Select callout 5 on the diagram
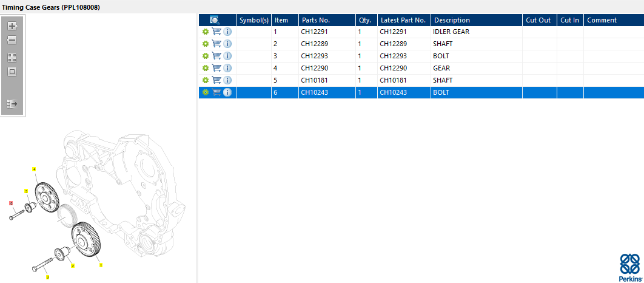 tap(26, 191)
